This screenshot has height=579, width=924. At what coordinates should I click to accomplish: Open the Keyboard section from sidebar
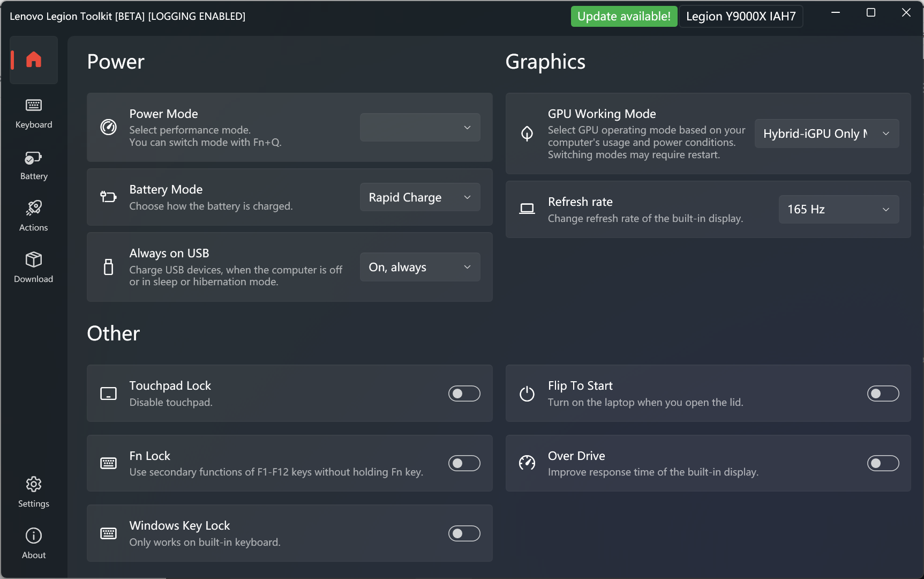coord(33,113)
